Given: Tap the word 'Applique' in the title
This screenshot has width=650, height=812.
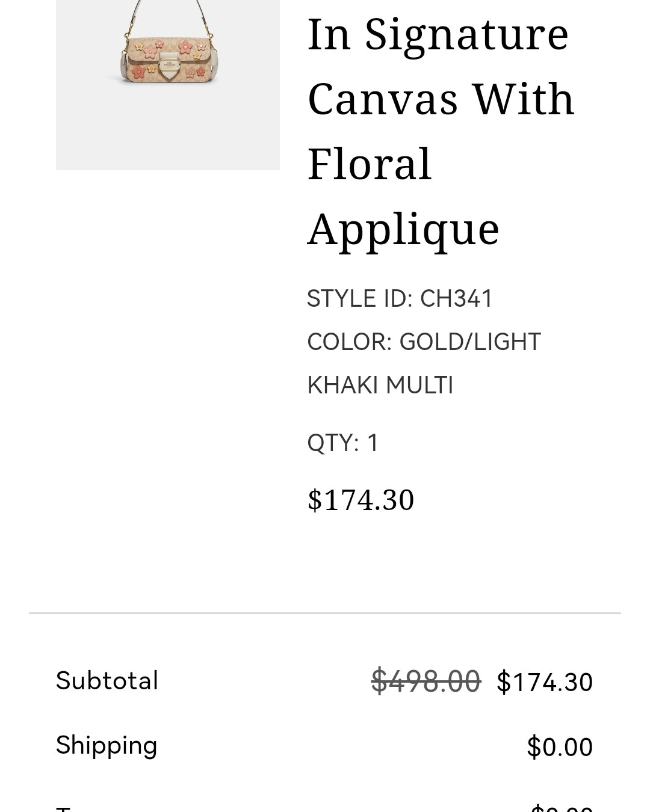Looking at the screenshot, I should click(403, 230).
